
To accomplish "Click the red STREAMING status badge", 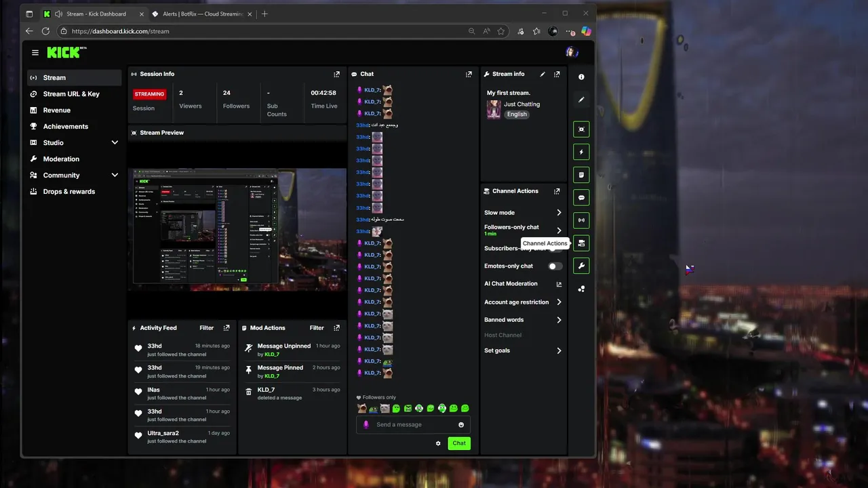I will click(149, 94).
